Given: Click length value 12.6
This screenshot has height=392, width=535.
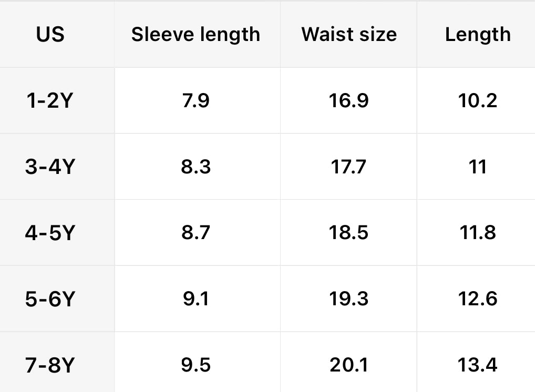Looking at the screenshot, I should (x=478, y=299).
